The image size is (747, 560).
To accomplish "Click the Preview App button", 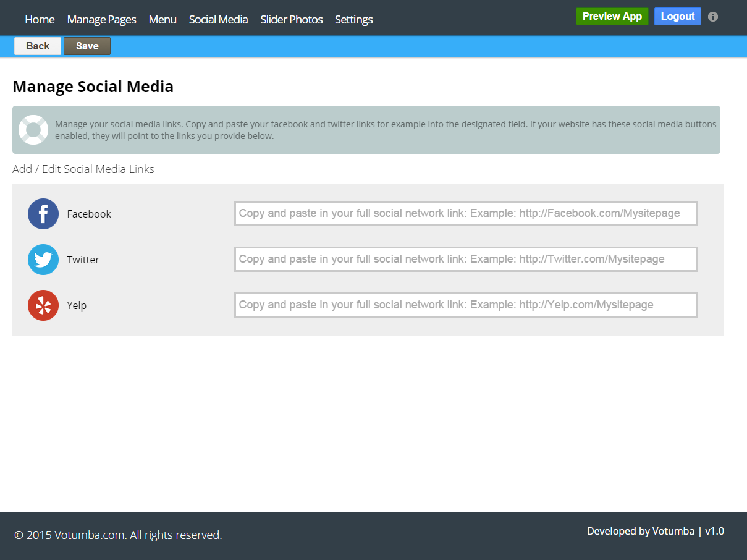I will click(x=612, y=17).
